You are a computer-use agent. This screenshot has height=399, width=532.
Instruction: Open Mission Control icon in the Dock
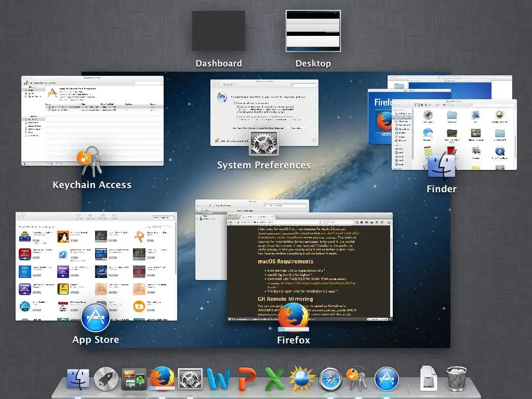(x=134, y=379)
